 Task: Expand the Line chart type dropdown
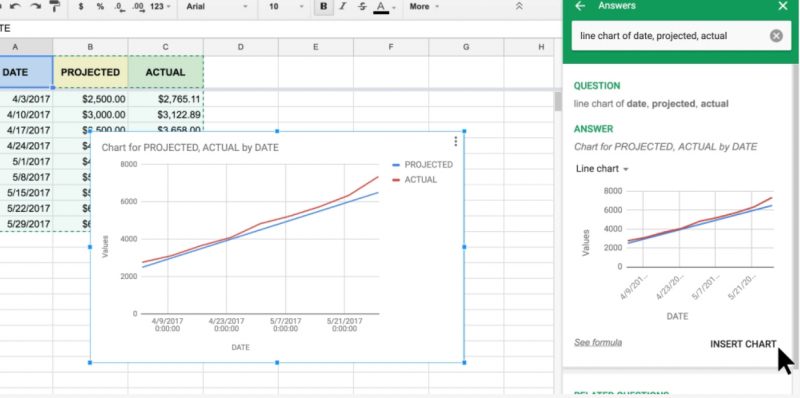pos(602,169)
